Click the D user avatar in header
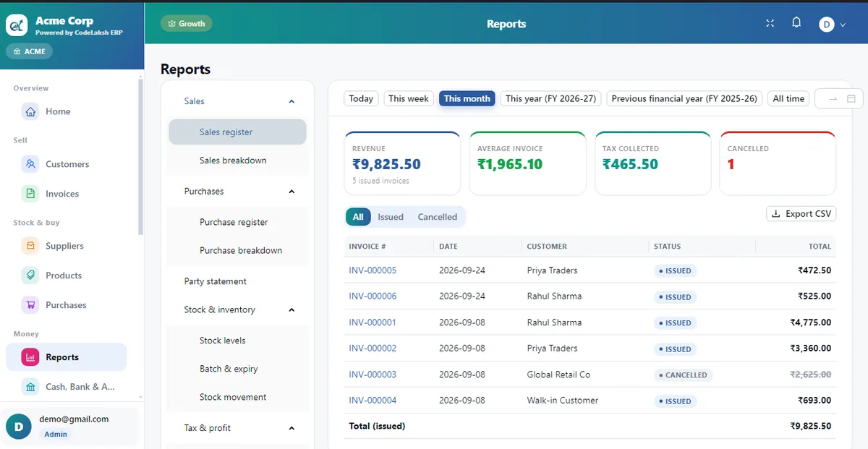This screenshot has height=449, width=868. (827, 25)
